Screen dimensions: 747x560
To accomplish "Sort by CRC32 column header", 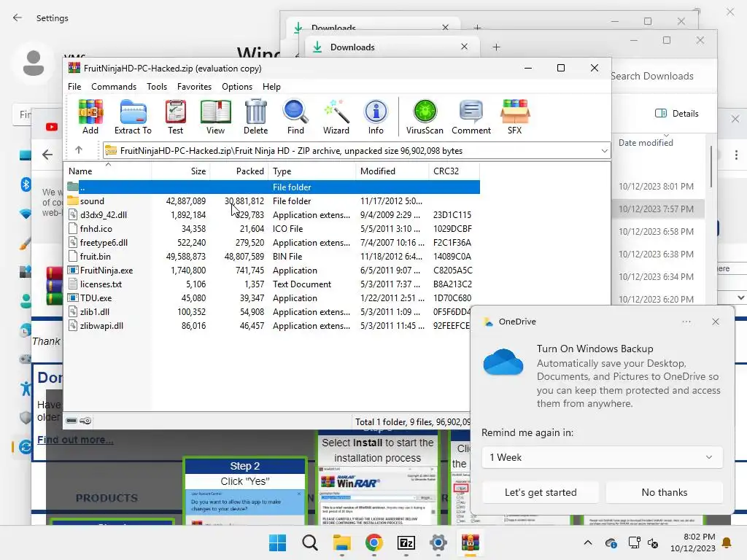I will 454,171.
